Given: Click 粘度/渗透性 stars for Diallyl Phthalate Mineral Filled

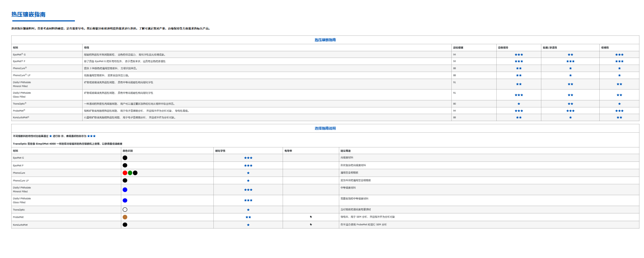Looking at the screenshot, I should click(571, 84).
